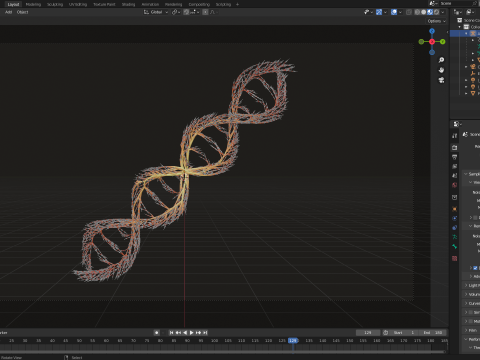Open the Collection properties tab icon
Screen dimensions: 480x360
click(x=455, y=197)
